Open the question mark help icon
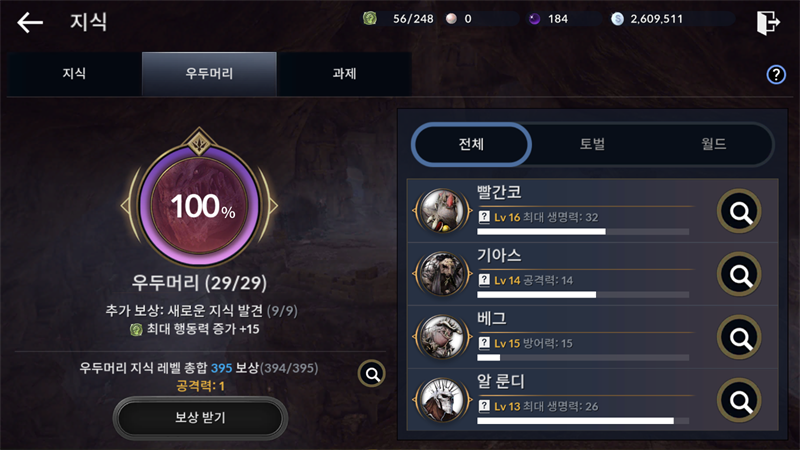Image resolution: width=800 pixels, height=450 pixels. (x=776, y=74)
